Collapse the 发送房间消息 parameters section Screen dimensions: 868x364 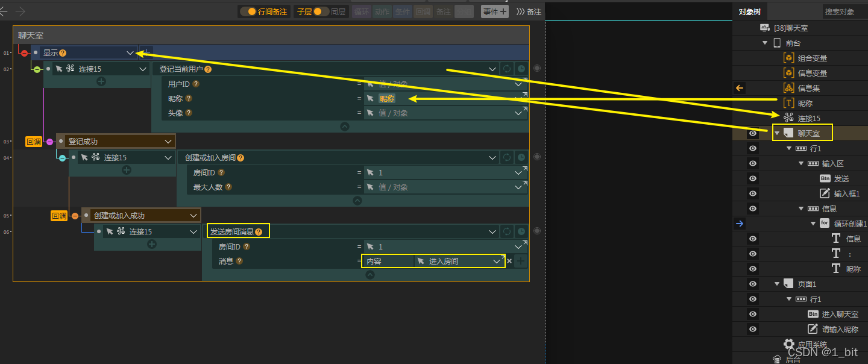(x=370, y=275)
